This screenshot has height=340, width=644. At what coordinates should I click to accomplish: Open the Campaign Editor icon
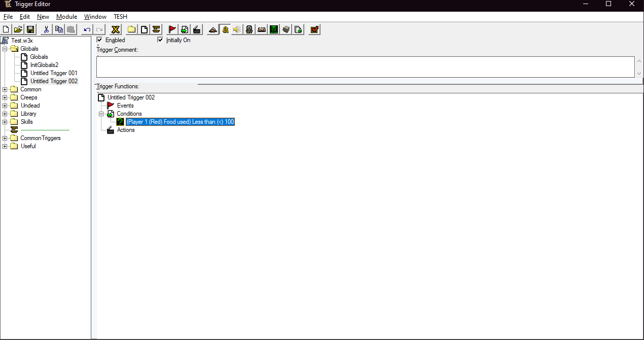click(262, 29)
